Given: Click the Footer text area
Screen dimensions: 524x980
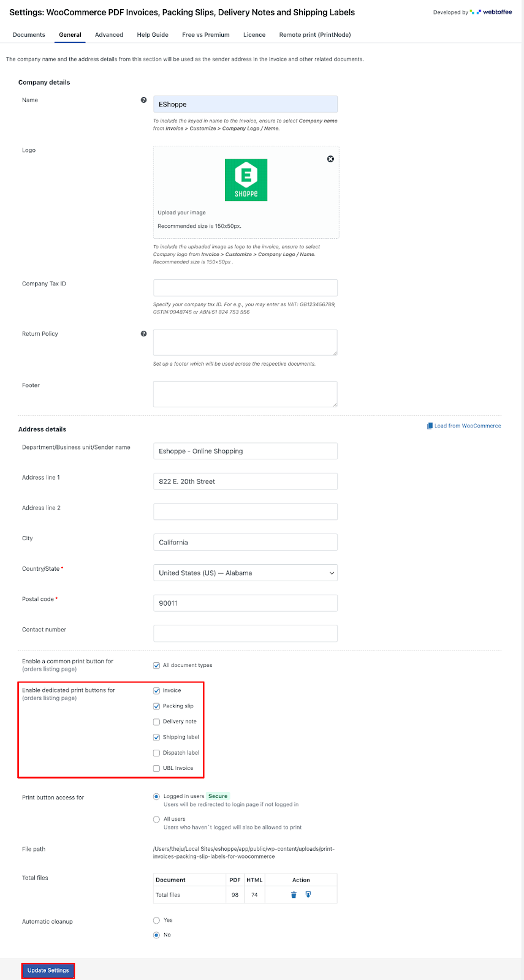Looking at the screenshot, I should pyautogui.click(x=245, y=394).
